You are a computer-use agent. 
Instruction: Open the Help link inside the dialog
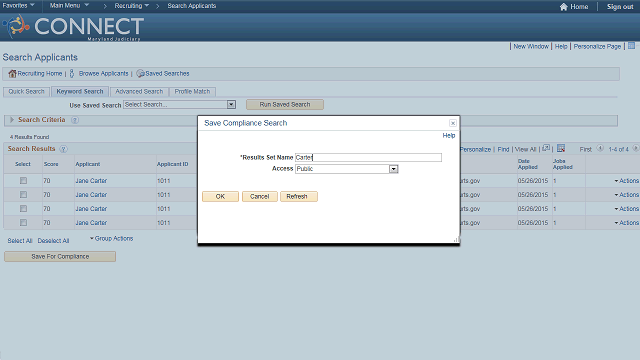pos(449,136)
